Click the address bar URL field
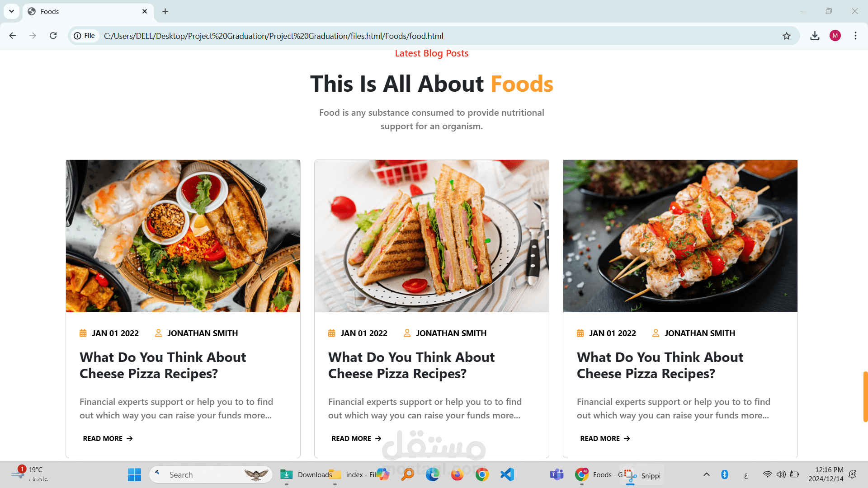This screenshot has height=488, width=868. pos(407,36)
